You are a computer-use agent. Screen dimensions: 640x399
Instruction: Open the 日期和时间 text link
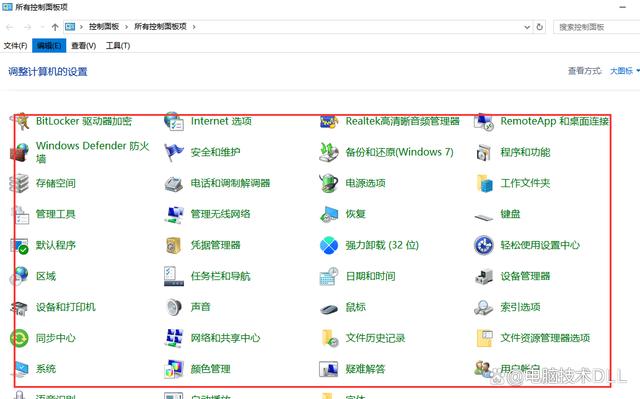point(370,276)
